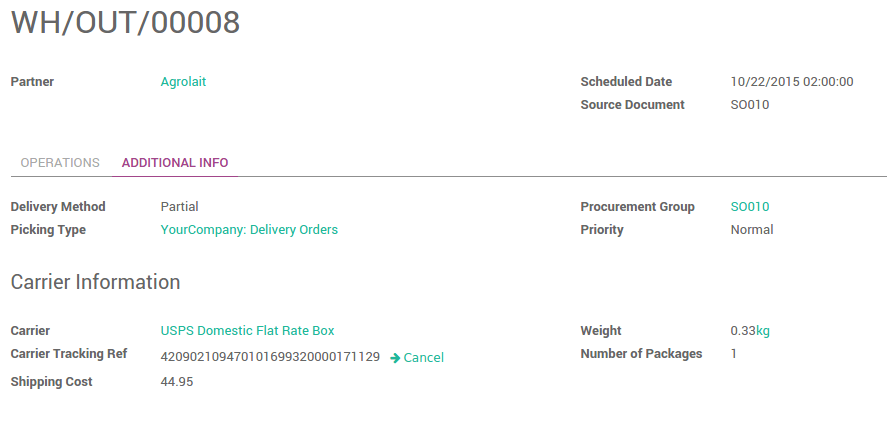Click the scheduled date value 10/22/2015
The height and width of the screenshot is (421, 887).
(792, 82)
